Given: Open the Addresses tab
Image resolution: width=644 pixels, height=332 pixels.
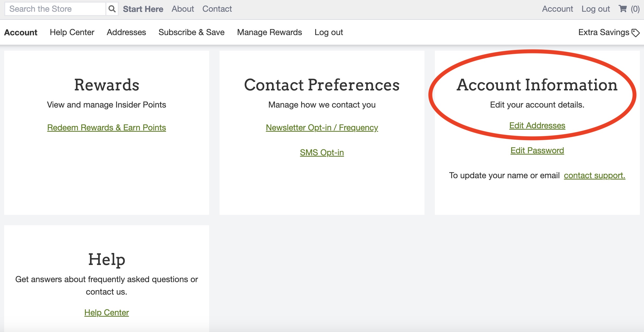Looking at the screenshot, I should 126,32.
